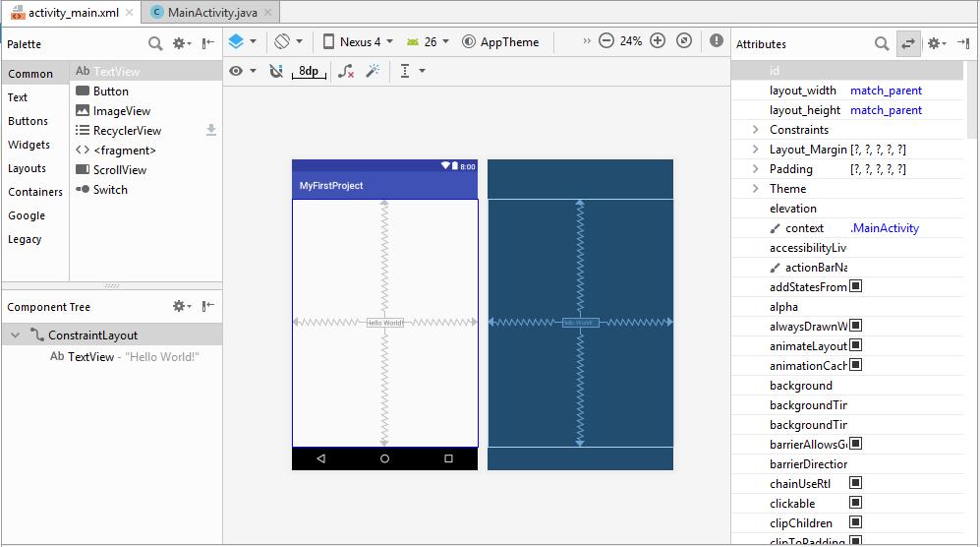The height and width of the screenshot is (547, 980).
Task: Hide the Attributes panel
Action: coord(963,43)
